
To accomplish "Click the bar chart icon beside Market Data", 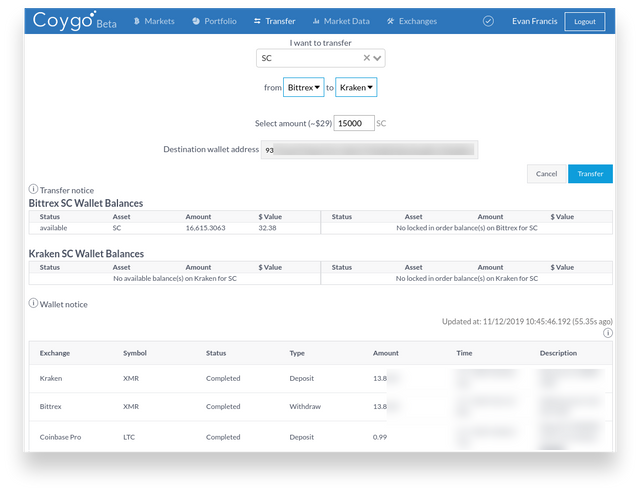I will coord(316,21).
